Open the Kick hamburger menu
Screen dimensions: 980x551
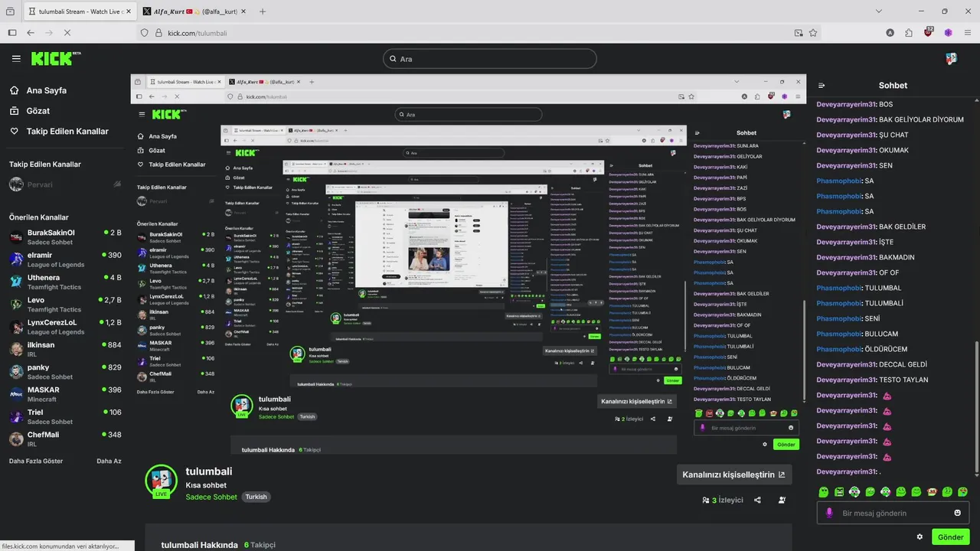coord(16,58)
